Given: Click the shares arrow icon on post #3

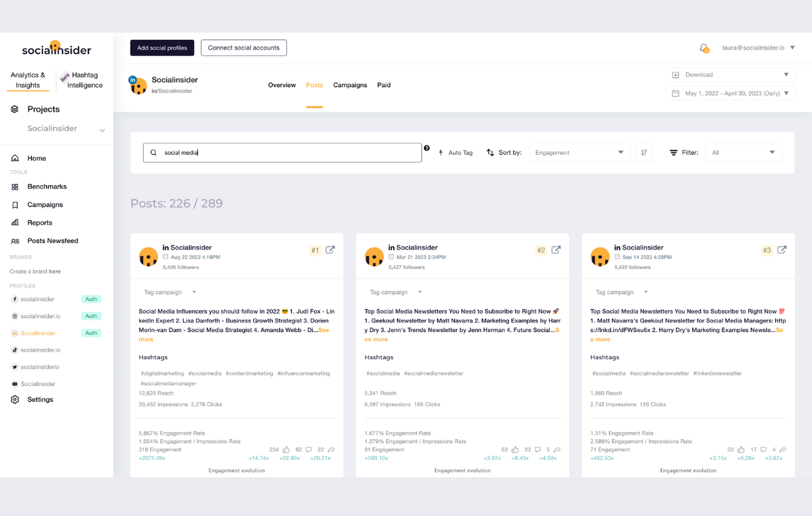Looking at the screenshot, I should click(783, 450).
